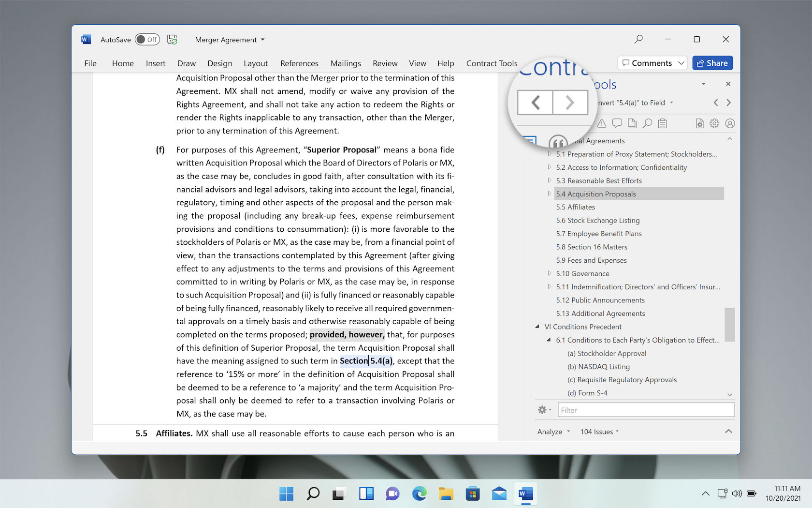Viewport: 812px width, 508px height.
Task: Open the warning triangle issues view
Action: 602,123
